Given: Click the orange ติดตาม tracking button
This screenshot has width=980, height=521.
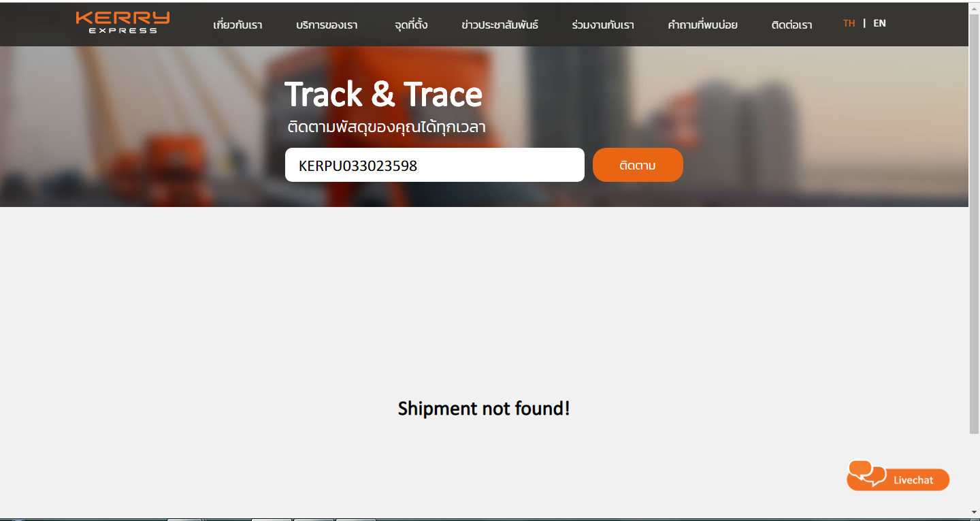Looking at the screenshot, I should [x=638, y=165].
